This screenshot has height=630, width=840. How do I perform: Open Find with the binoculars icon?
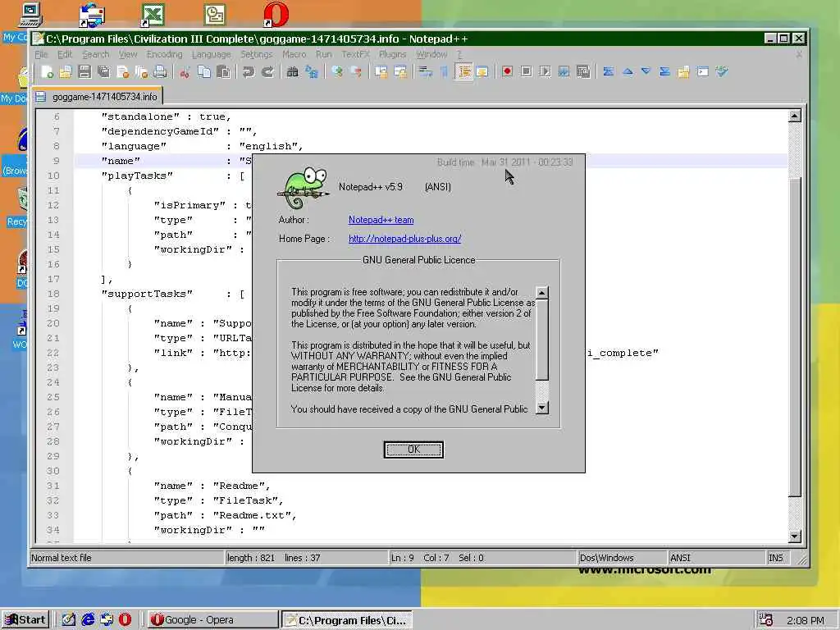point(293,72)
